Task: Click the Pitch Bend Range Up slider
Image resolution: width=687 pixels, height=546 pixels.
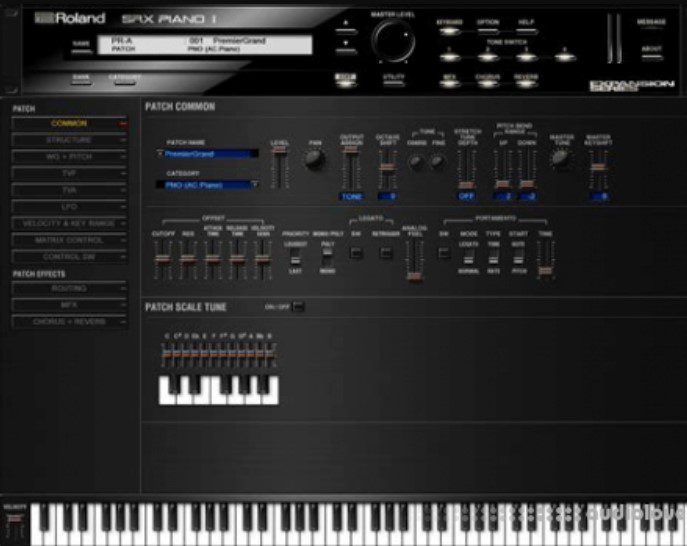Action: tap(503, 169)
